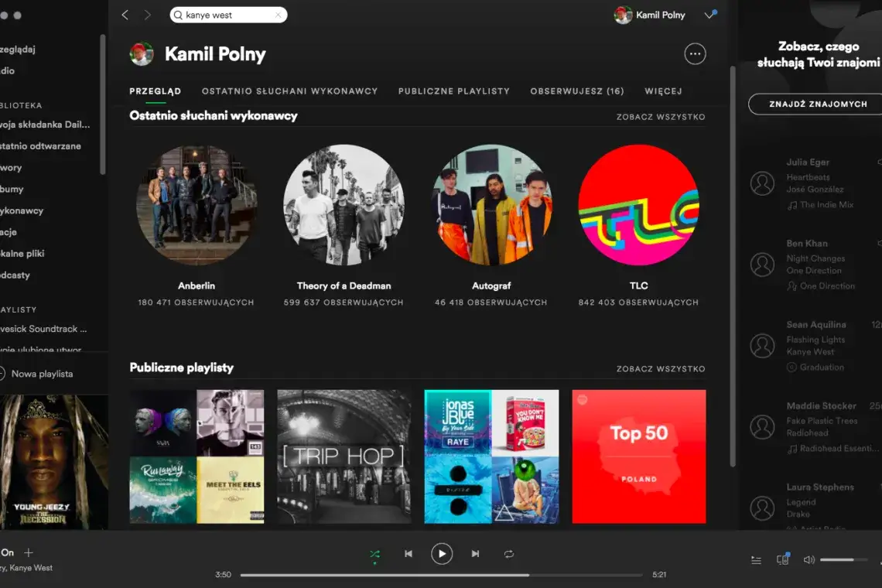Click the back navigation arrow

(x=125, y=14)
